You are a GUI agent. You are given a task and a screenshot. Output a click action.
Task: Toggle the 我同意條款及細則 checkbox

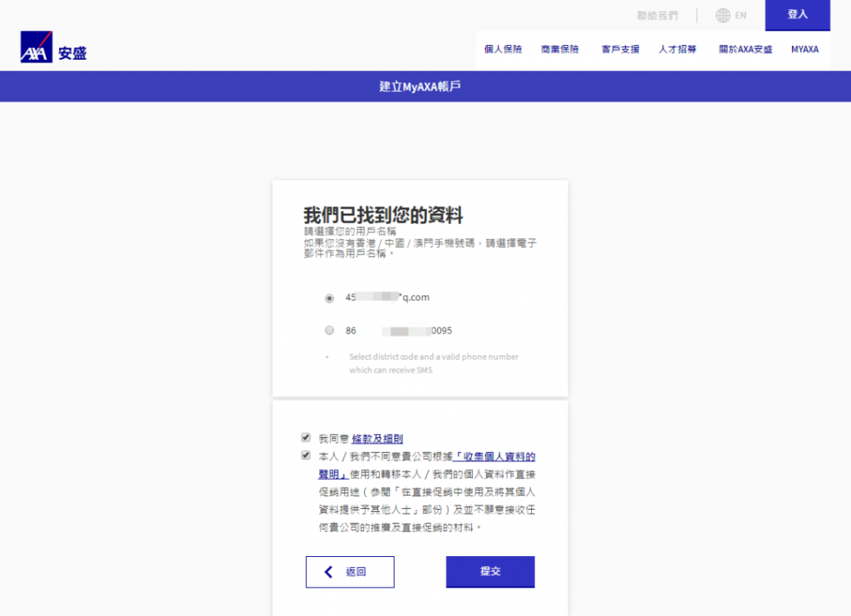[306, 437]
